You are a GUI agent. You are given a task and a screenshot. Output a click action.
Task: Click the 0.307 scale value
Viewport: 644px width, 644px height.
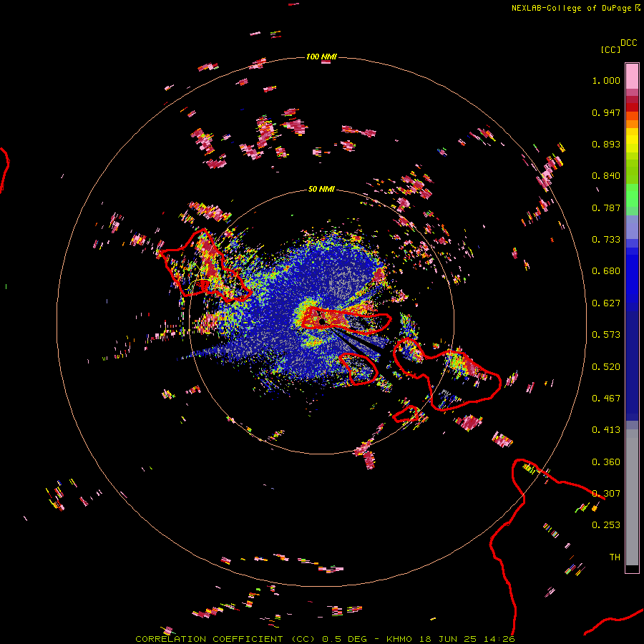(606, 494)
